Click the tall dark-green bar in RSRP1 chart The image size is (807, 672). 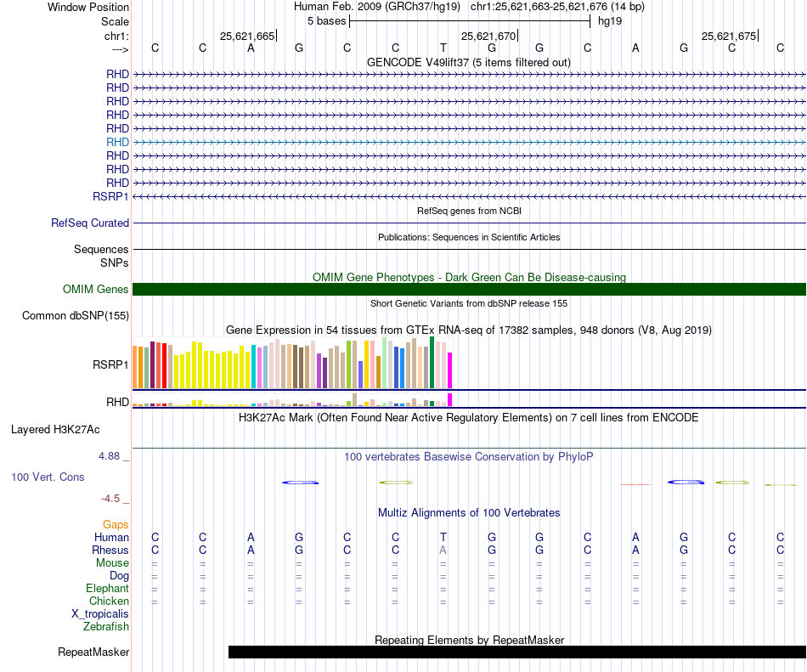pos(432,362)
